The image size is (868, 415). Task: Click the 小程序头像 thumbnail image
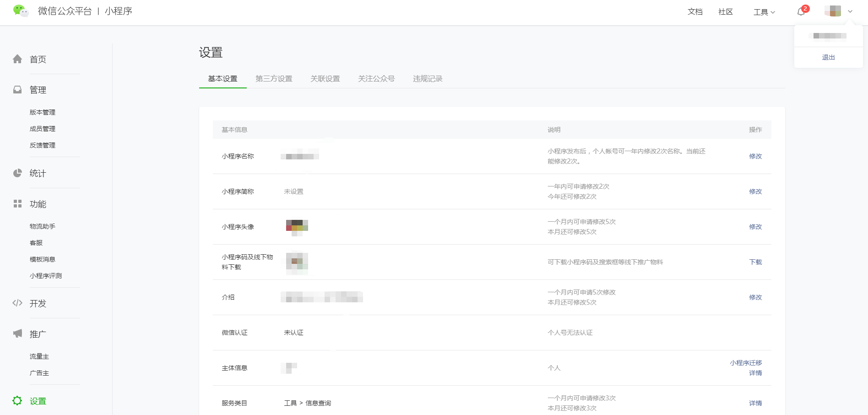297,227
